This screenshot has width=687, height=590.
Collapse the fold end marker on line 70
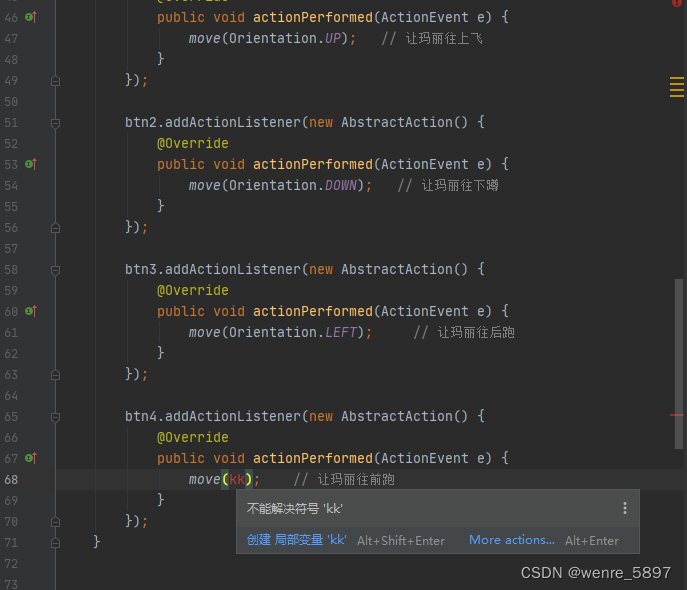pyautogui.click(x=55, y=522)
